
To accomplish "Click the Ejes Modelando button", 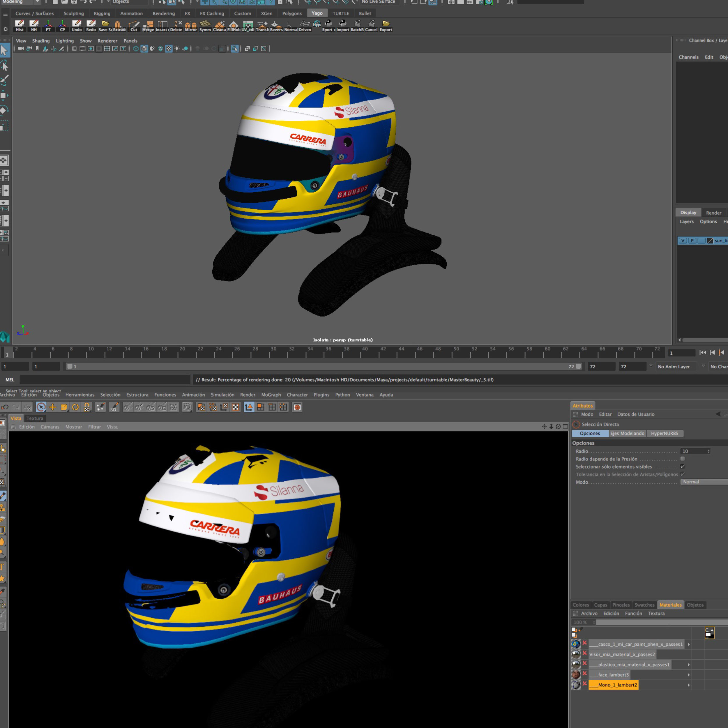I will point(628,433).
